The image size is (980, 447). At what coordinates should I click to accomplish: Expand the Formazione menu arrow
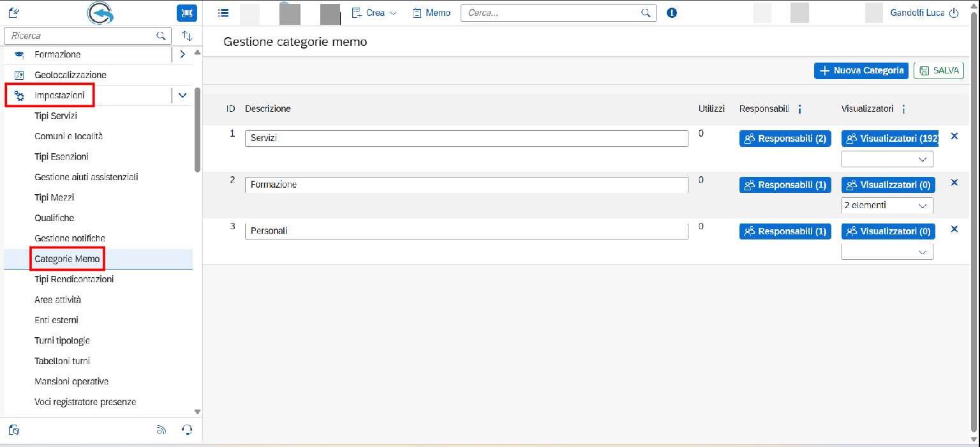click(182, 54)
